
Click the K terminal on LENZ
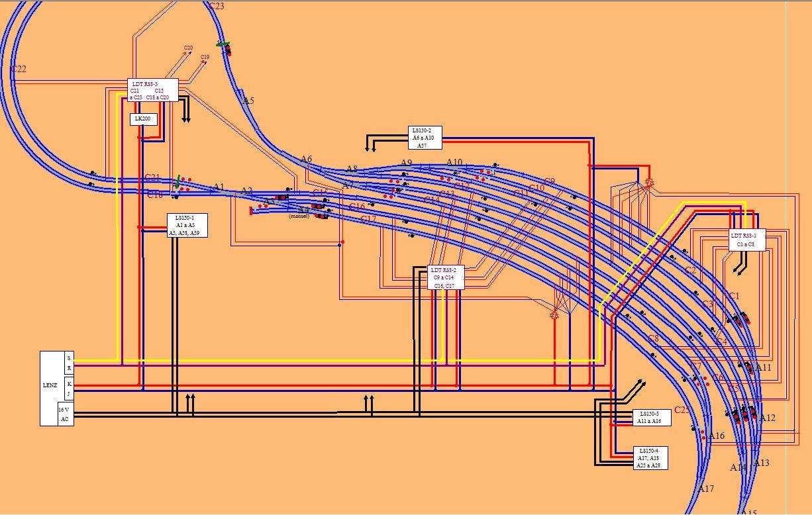coord(69,384)
